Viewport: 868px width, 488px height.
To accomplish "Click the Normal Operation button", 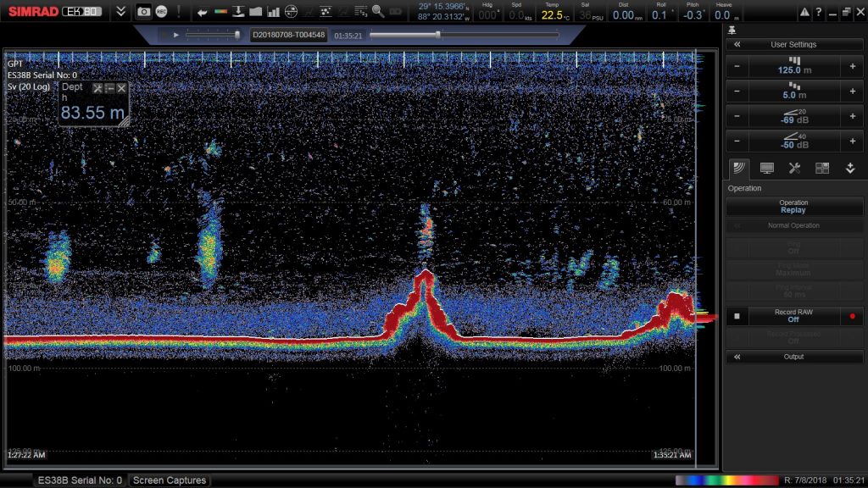I will point(794,225).
